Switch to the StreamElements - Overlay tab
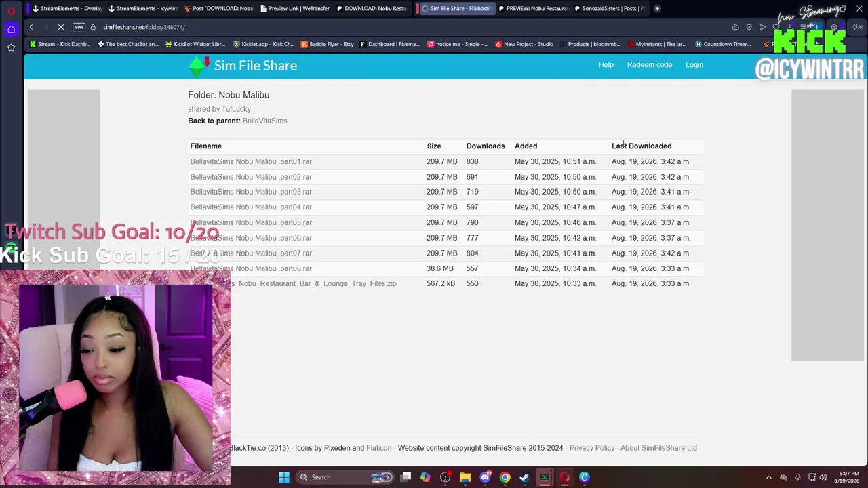The width and height of the screenshot is (868, 488). pyautogui.click(x=66, y=9)
